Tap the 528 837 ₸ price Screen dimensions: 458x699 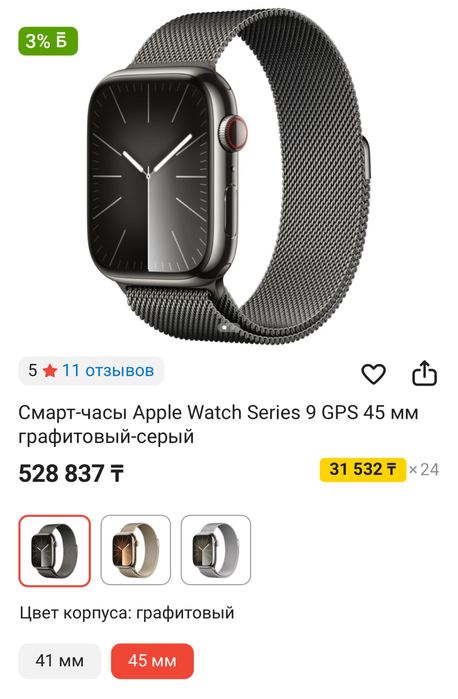pos(71,473)
